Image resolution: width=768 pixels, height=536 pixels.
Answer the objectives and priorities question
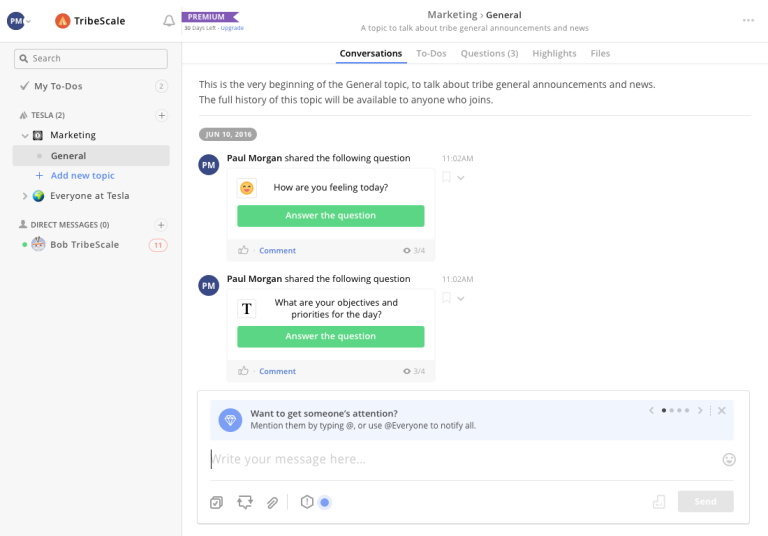[x=331, y=337]
